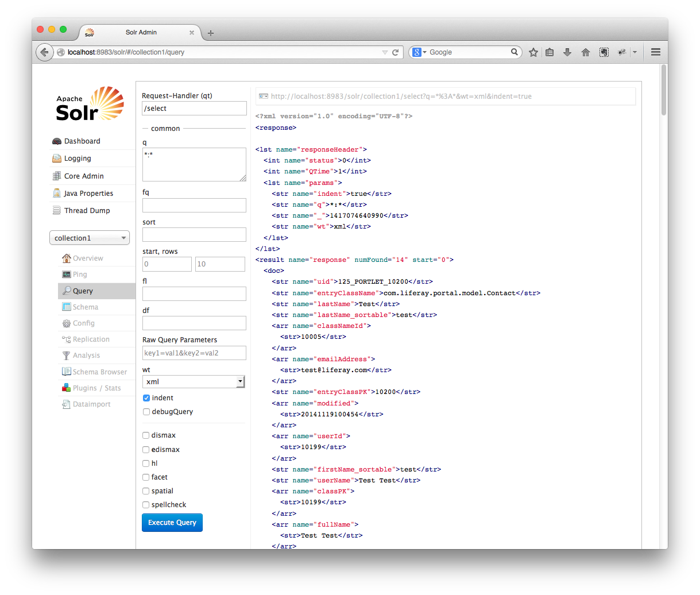Click the Execute Query button

[172, 523]
